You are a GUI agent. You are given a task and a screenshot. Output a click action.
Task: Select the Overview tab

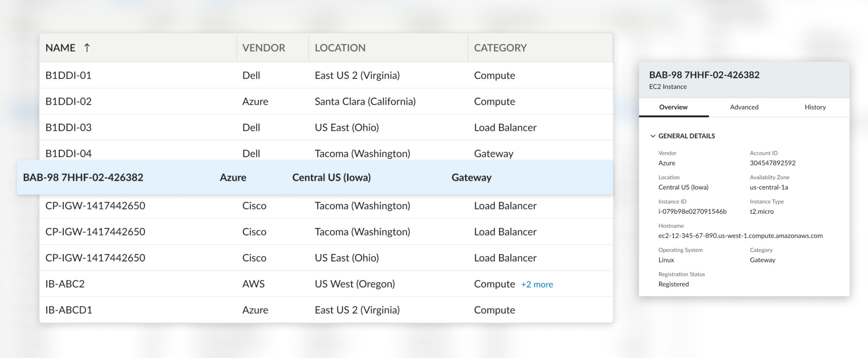coord(673,107)
